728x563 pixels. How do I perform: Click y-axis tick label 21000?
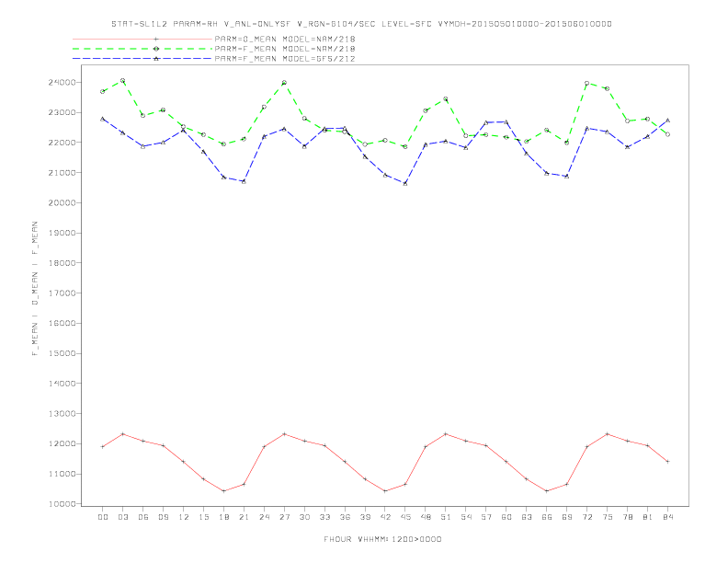click(63, 173)
